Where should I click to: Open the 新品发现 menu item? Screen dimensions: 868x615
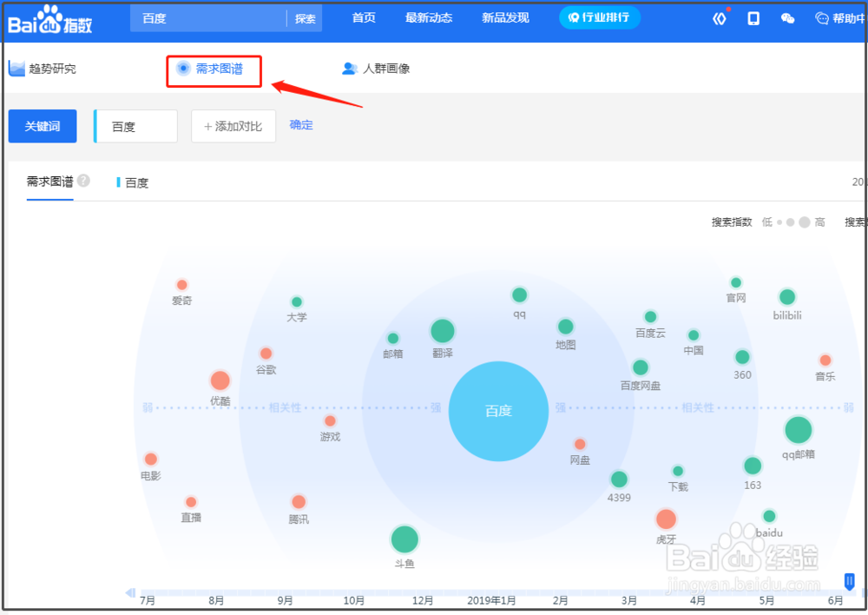pos(505,17)
